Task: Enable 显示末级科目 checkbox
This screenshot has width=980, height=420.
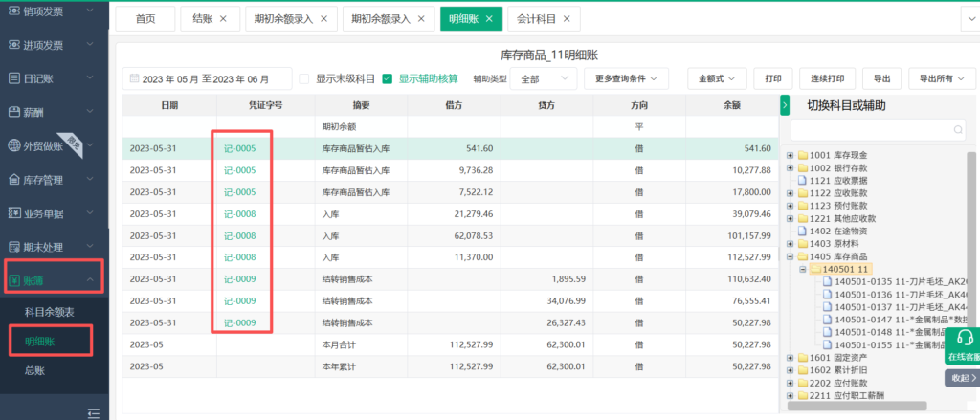Action: [304, 79]
